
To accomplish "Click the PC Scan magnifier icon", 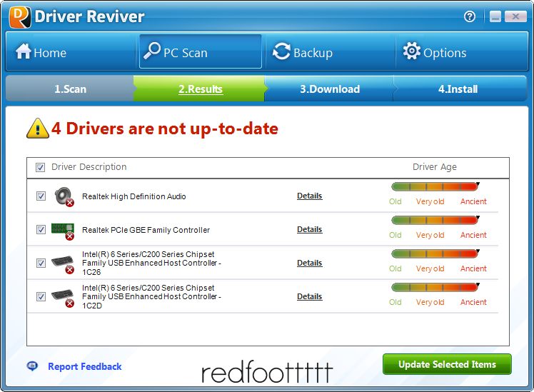I will point(152,51).
